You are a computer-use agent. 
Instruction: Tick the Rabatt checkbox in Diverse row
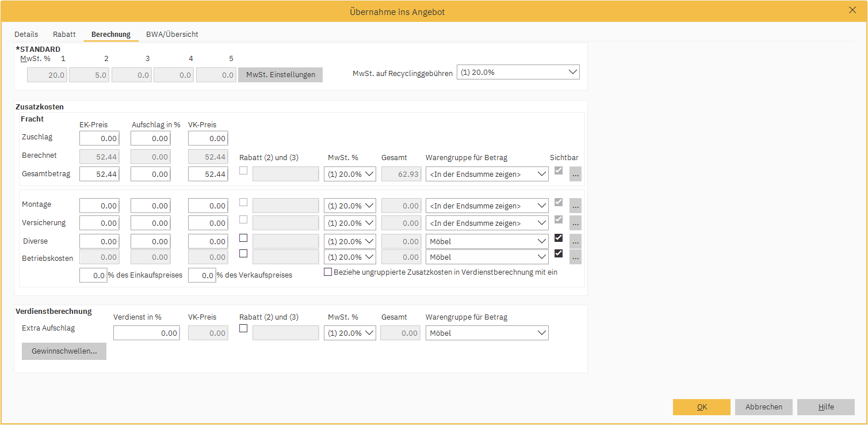click(x=243, y=238)
